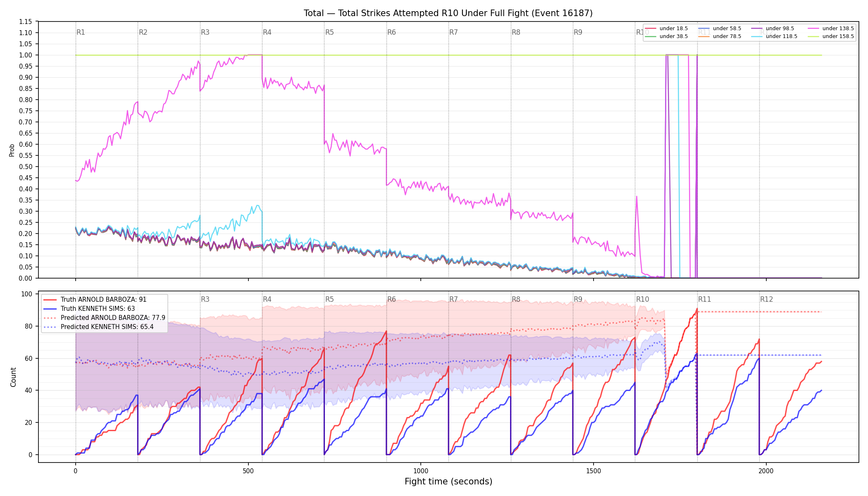The width and height of the screenshot is (868, 496).
Task: Click the 500 tick on fight time axis
Action: click(x=248, y=471)
